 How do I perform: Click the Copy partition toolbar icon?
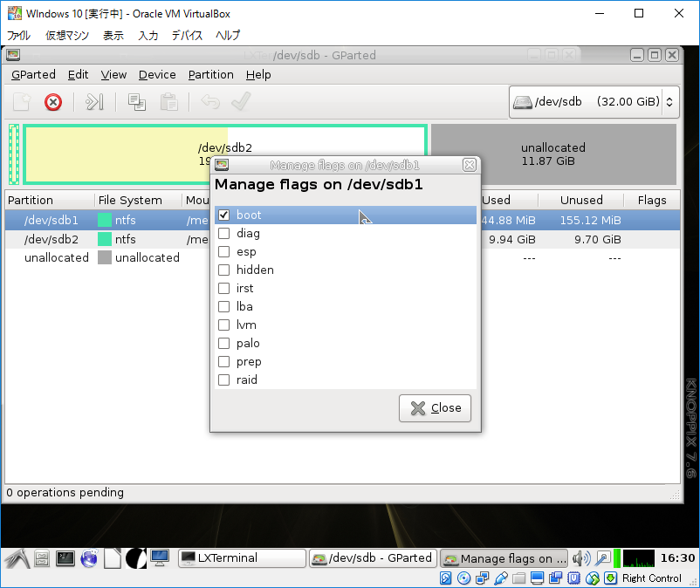click(x=137, y=102)
